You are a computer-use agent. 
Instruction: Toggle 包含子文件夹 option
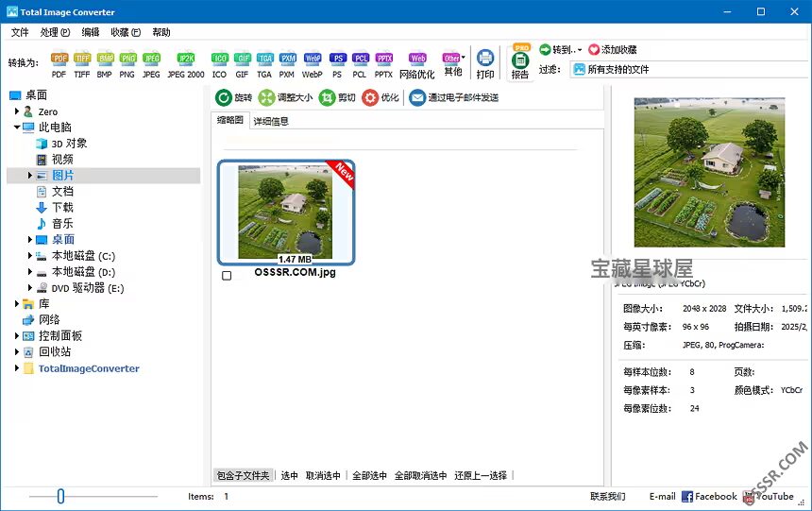(243, 475)
